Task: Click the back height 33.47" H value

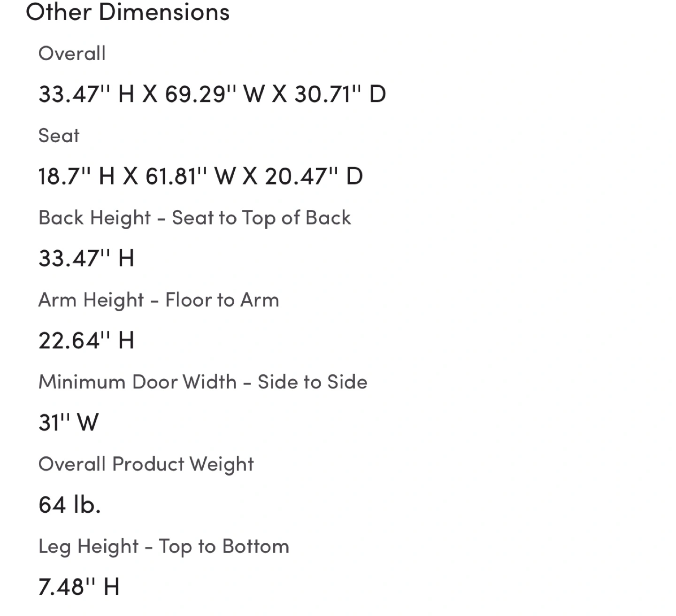Action: click(86, 258)
